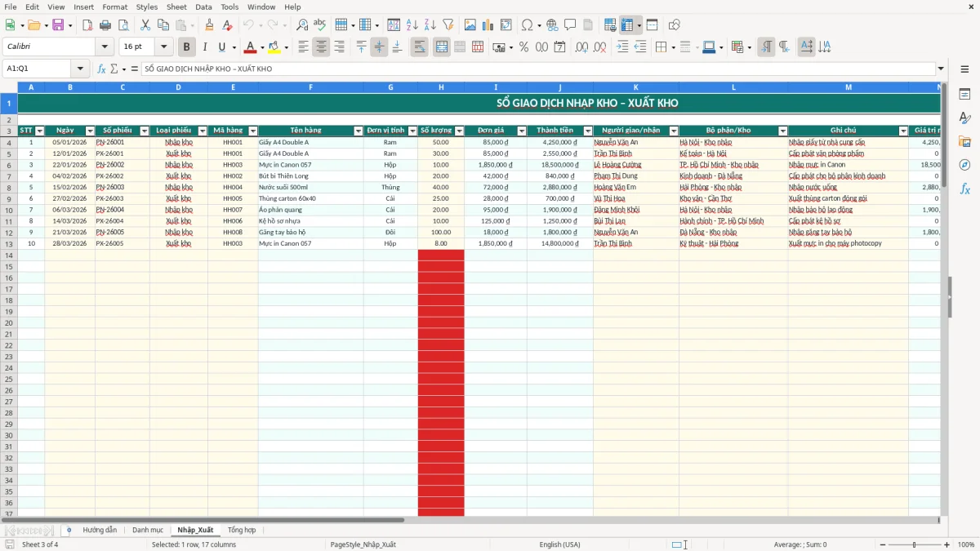This screenshot has width=980, height=551.
Task: Open the Sort dialog icon
Action: pyautogui.click(x=394, y=25)
